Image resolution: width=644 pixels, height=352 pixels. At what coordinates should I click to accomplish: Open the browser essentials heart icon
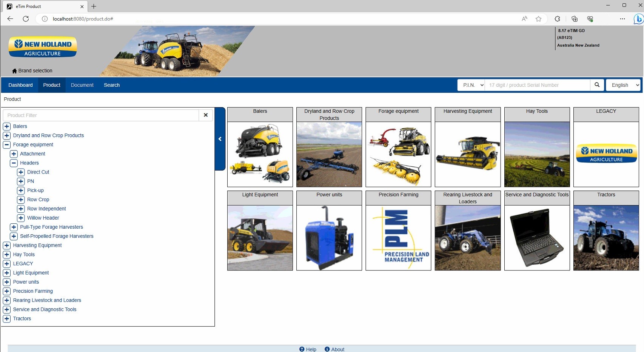(590, 19)
